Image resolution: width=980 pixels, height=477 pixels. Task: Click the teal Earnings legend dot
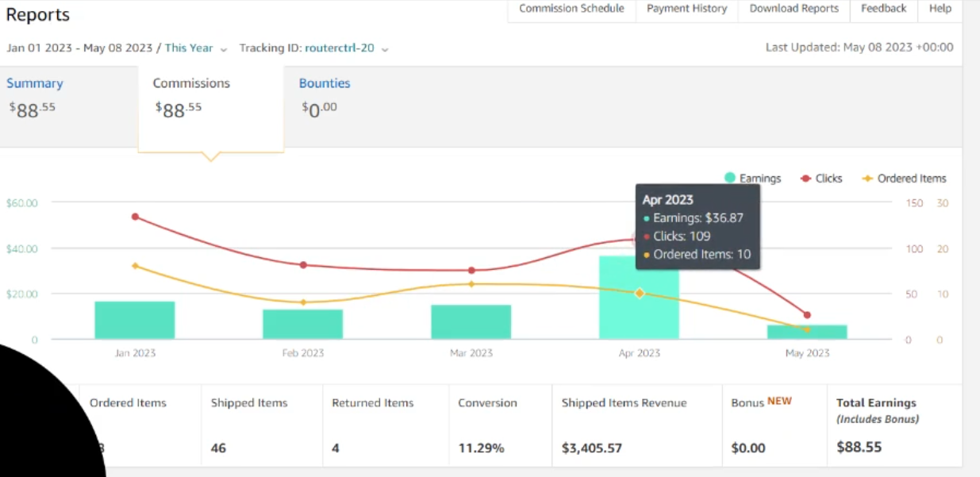point(730,178)
